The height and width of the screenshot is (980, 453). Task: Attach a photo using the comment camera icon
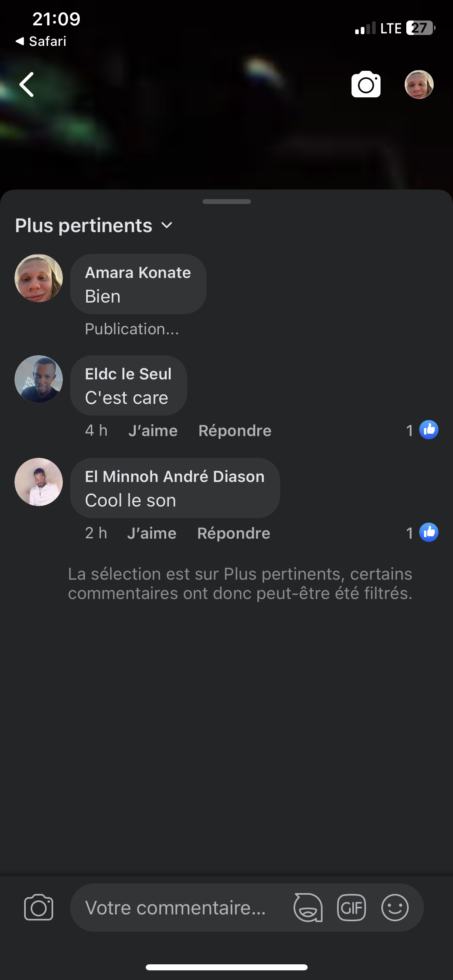[x=39, y=908]
